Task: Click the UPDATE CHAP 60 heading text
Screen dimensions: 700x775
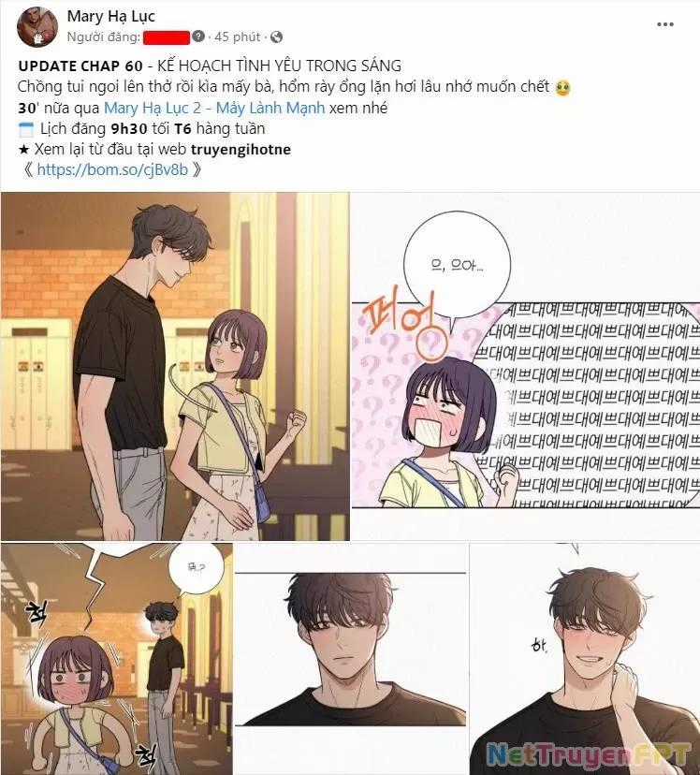Action: [80, 66]
